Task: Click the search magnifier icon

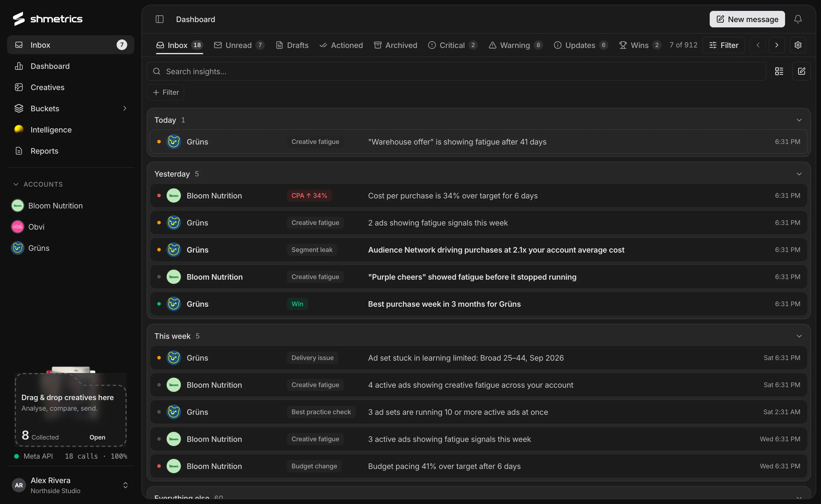Action: 157,71
